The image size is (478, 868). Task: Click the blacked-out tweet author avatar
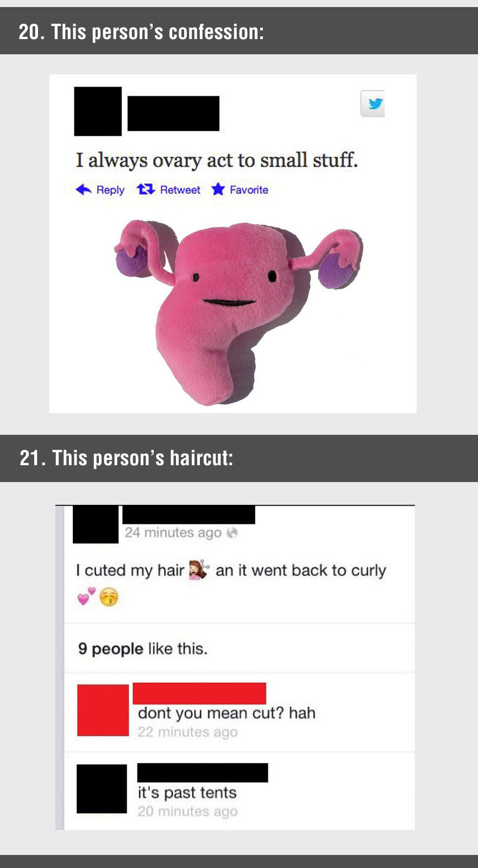[x=98, y=111]
